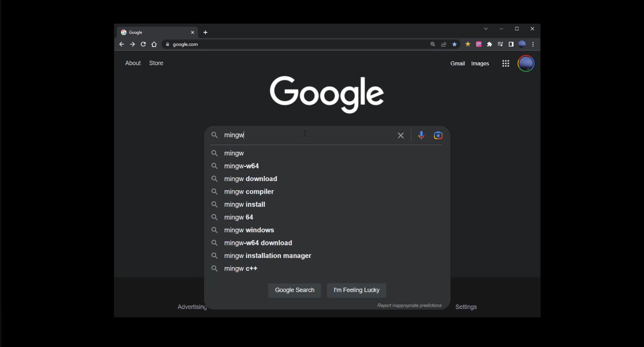Click the voice search microphone icon
Screen dimensions: 644x347
pos(421,135)
